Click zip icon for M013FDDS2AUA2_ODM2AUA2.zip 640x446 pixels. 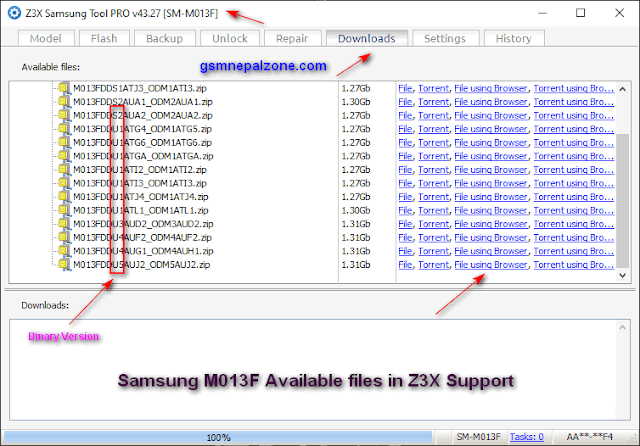click(64, 115)
